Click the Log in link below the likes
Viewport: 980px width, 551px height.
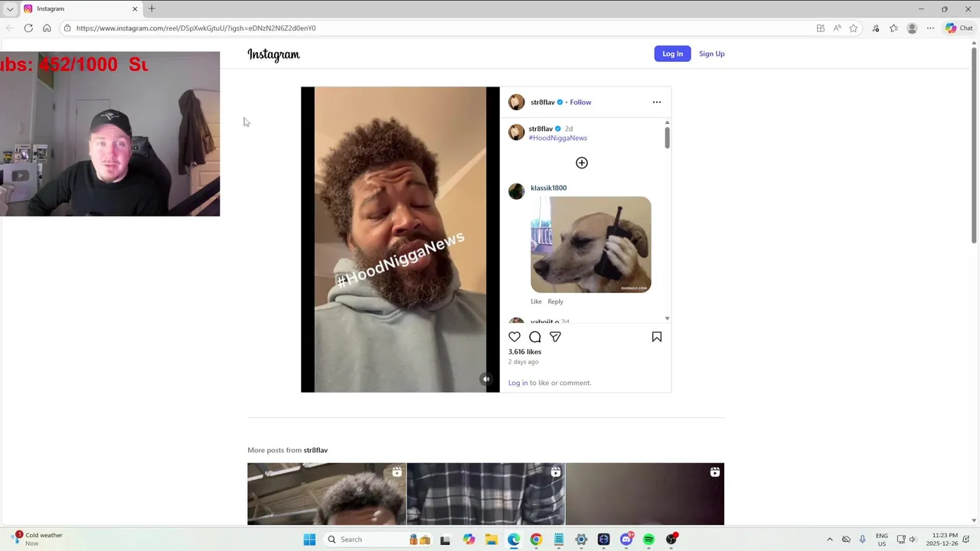tap(518, 383)
